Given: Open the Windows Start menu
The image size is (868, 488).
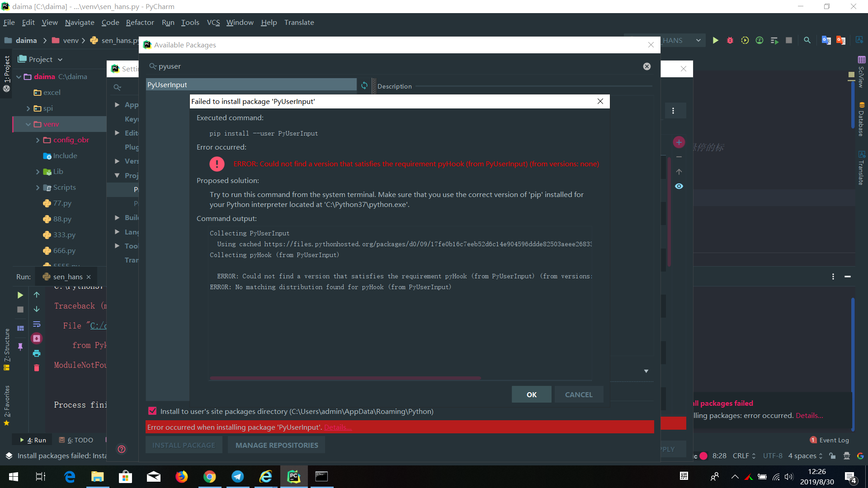Looking at the screenshot, I should [14, 477].
